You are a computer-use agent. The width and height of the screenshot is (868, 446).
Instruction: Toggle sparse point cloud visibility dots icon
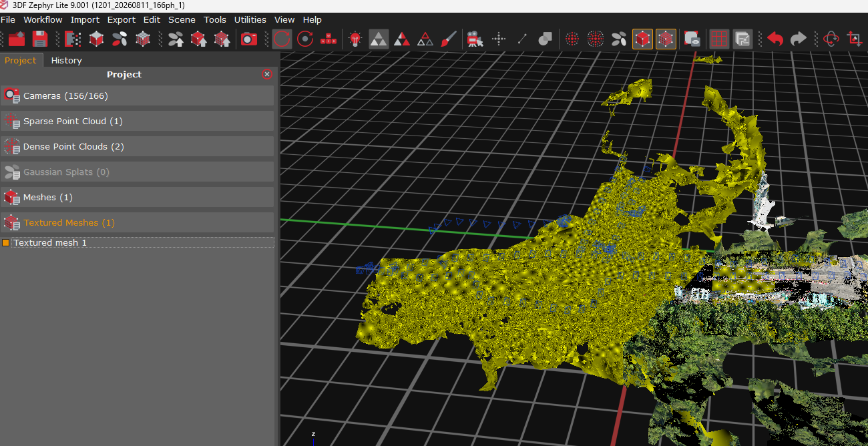572,39
